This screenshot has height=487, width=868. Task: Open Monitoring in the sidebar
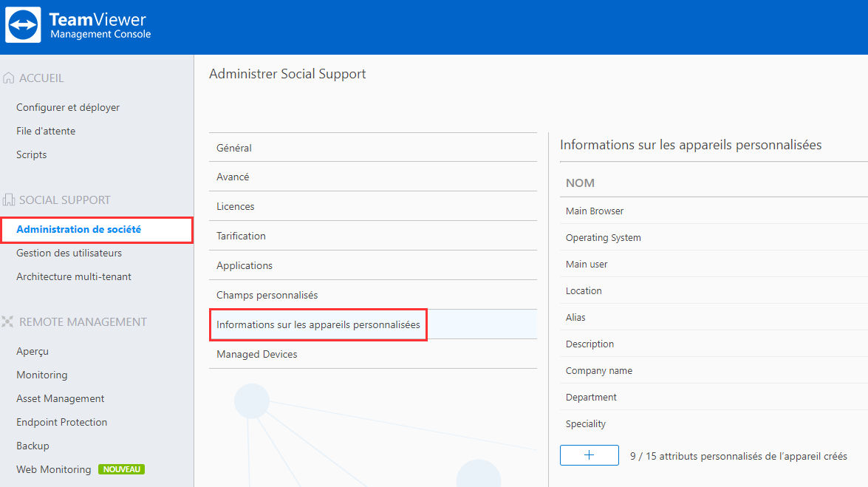pyautogui.click(x=41, y=375)
